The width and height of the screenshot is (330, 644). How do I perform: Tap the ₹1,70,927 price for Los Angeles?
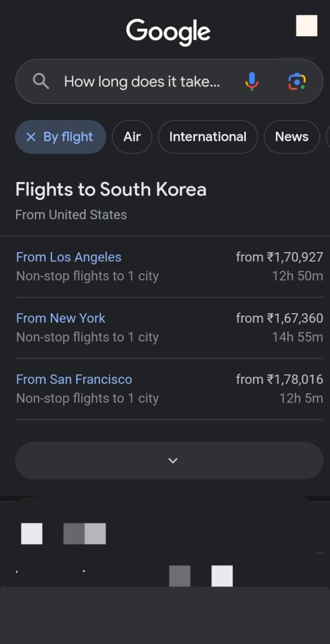coord(279,257)
